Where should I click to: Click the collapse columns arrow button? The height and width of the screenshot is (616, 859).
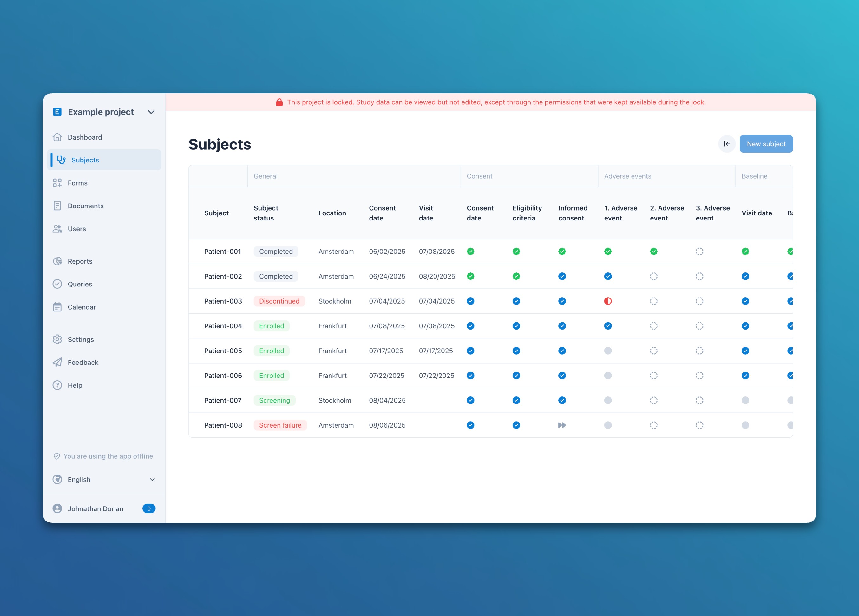[x=726, y=144]
